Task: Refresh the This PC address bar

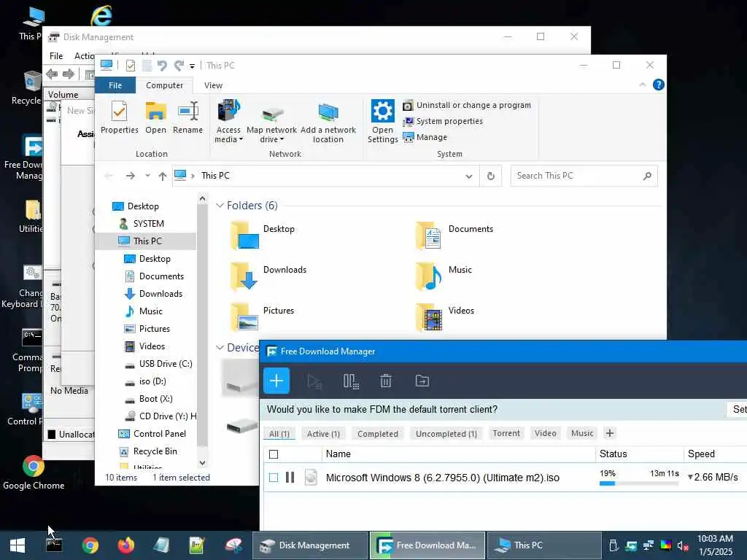Action: pos(491,176)
